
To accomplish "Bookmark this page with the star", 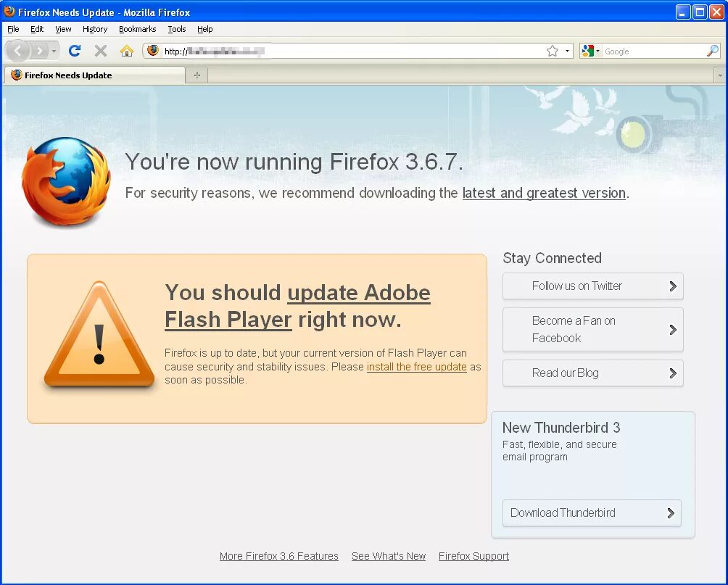I will coord(552,51).
